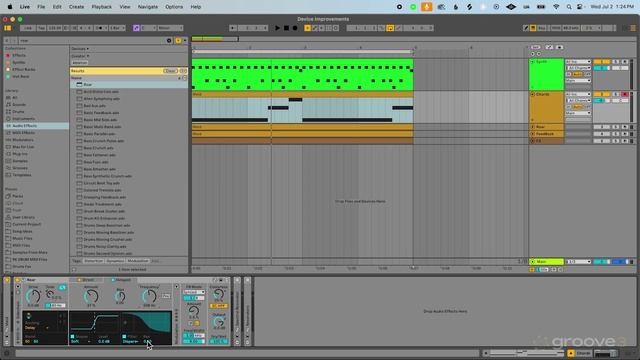Viewport: 640px width, 360px height.
Task: Click Clear in the Results header
Action: click(x=171, y=71)
